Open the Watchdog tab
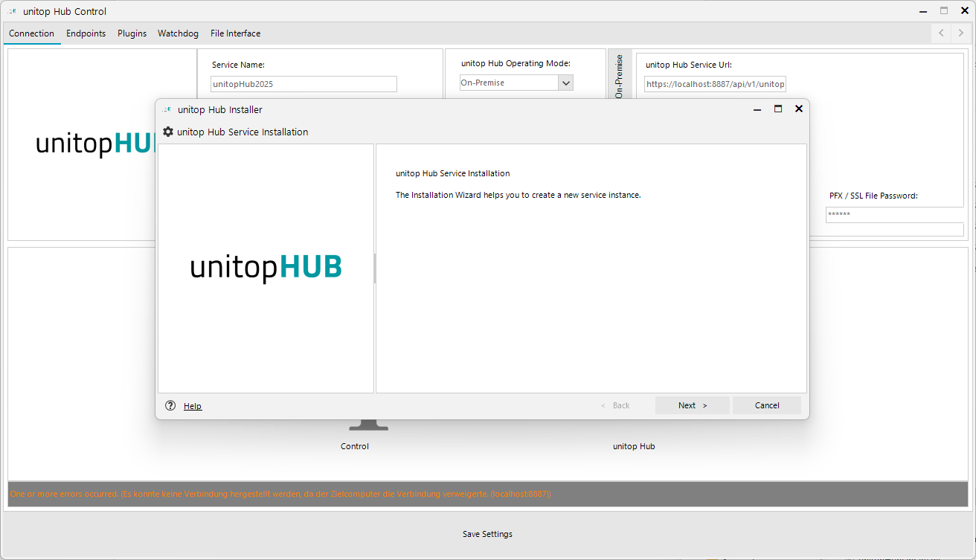976x560 pixels. tap(178, 33)
